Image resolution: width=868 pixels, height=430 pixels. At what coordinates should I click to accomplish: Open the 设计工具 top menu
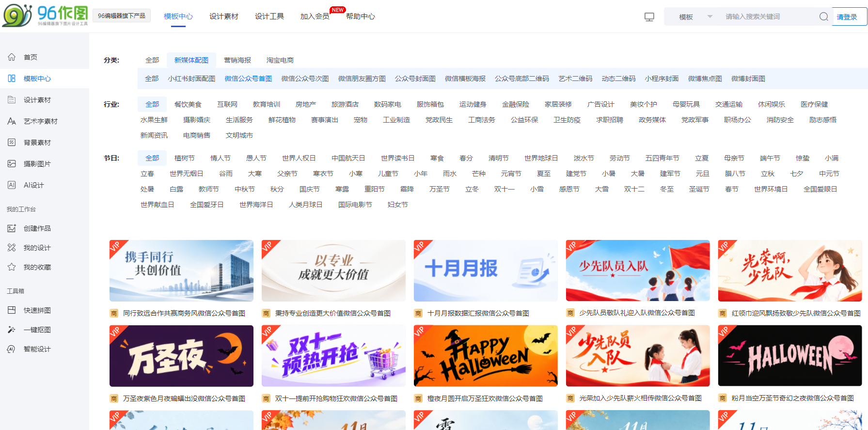pyautogui.click(x=269, y=16)
